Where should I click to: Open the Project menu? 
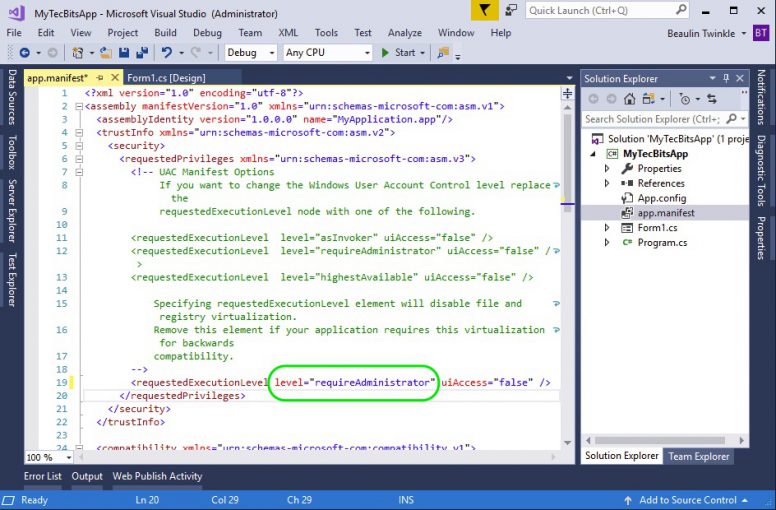pos(123,33)
